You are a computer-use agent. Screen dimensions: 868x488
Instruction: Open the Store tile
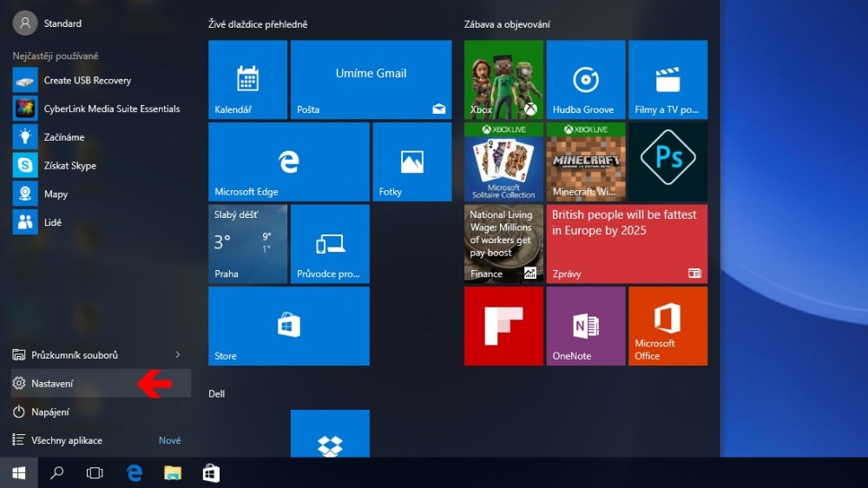[x=288, y=326]
